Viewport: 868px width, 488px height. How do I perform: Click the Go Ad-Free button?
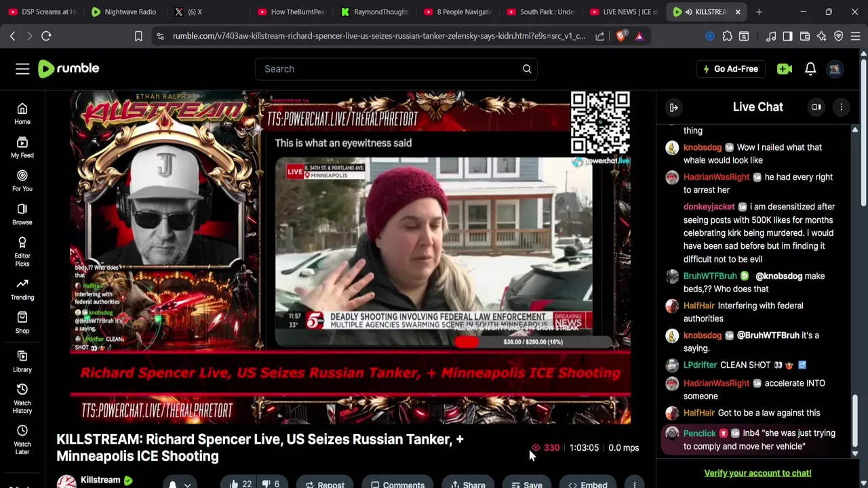(x=730, y=68)
